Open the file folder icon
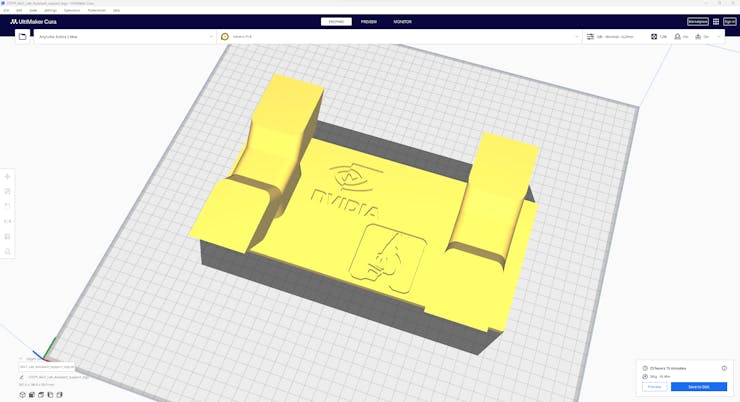The width and height of the screenshot is (740, 402). point(22,36)
